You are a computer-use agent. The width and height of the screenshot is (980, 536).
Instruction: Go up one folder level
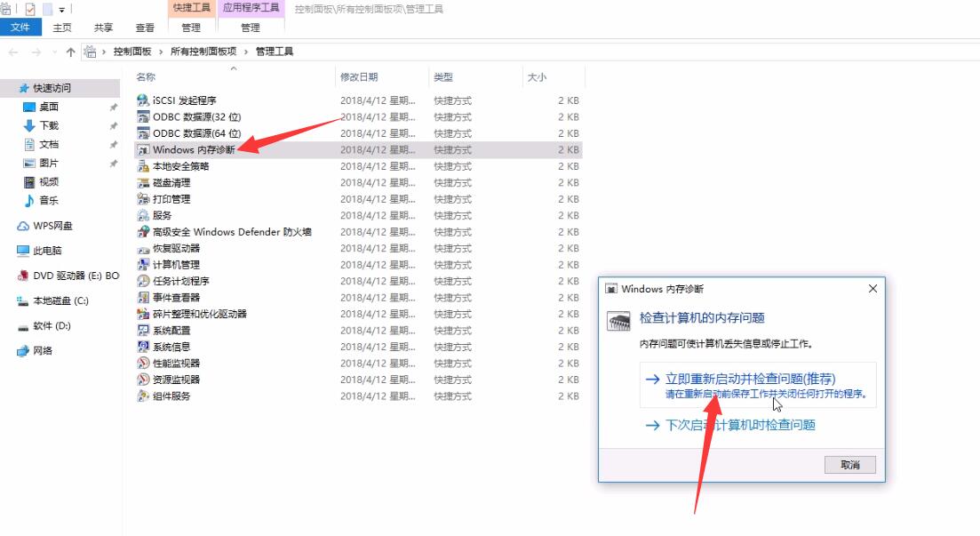(70, 52)
